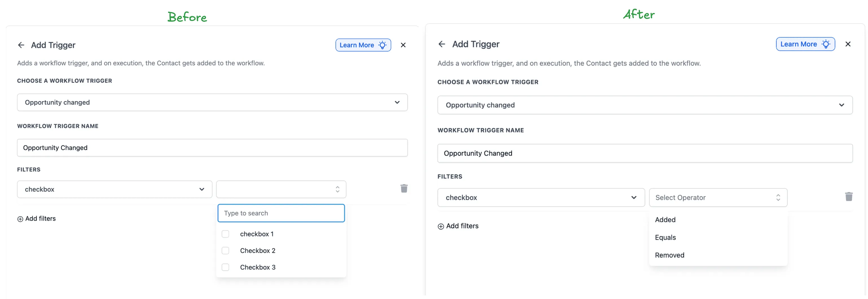Click the plus icon beside Add filters in After
The width and height of the screenshot is (868, 299).
[x=441, y=226]
